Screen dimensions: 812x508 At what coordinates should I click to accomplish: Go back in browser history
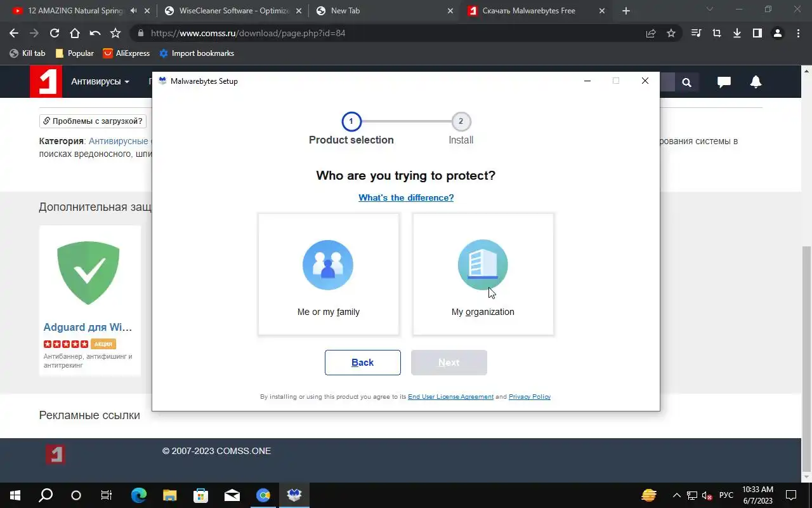(x=14, y=33)
